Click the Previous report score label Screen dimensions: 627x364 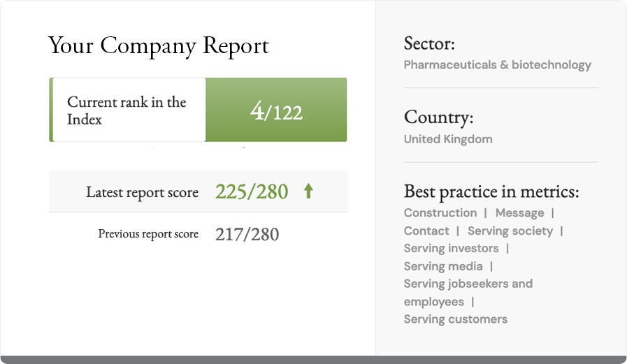pos(148,234)
